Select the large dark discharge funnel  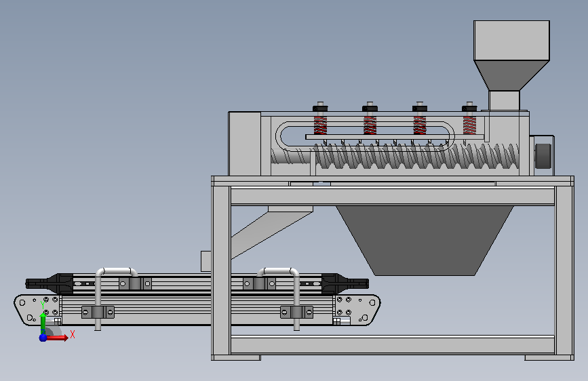(425, 241)
